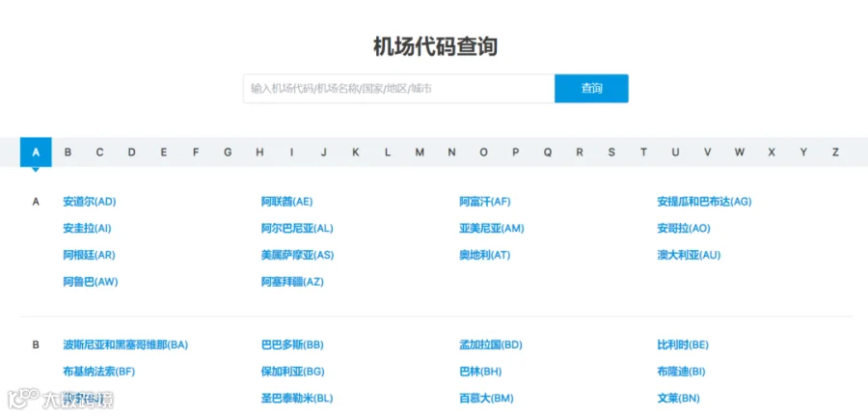Switch to the O letter tab
Image resolution: width=868 pixels, height=416 pixels.
point(484,153)
